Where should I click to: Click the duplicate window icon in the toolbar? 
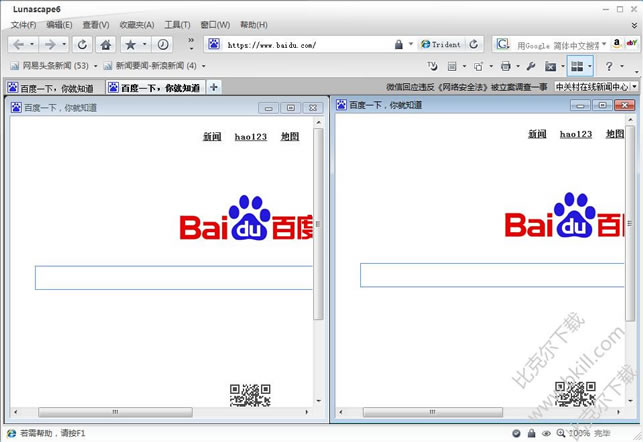click(478, 66)
